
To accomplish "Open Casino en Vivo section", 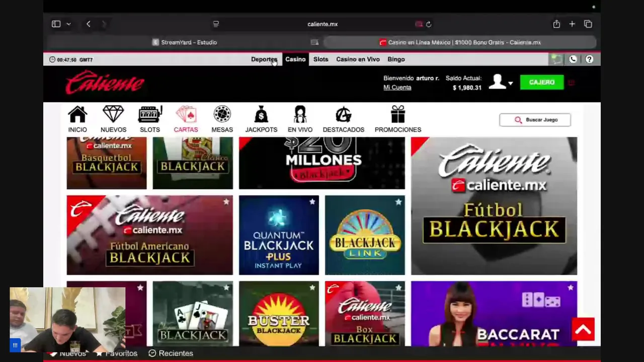I will click(358, 59).
